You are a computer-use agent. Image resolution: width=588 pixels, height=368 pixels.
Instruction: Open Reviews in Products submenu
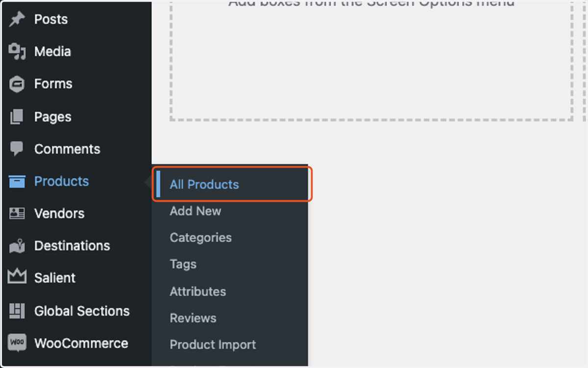coord(193,318)
